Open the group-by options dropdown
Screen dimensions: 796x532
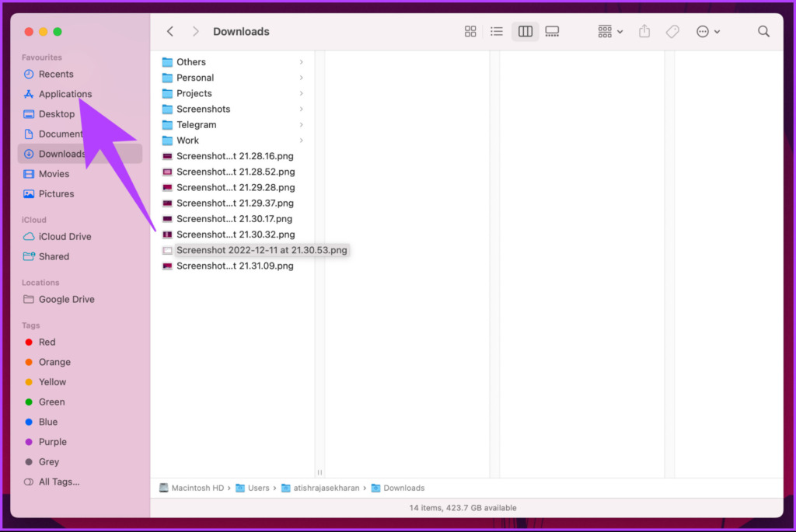[609, 31]
